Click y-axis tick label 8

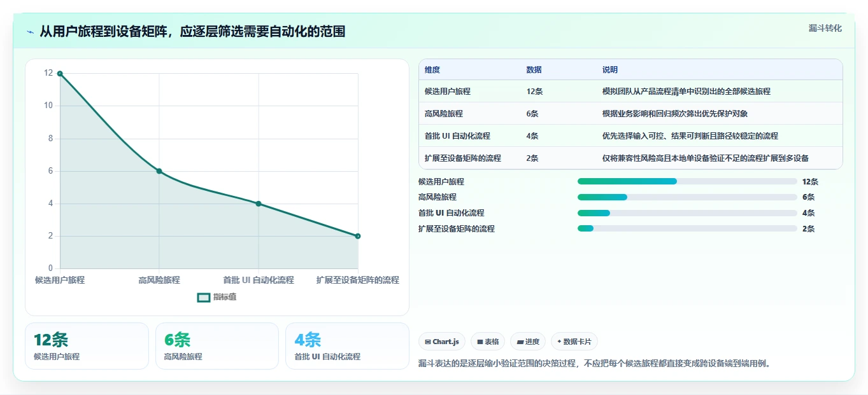[x=50, y=139]
